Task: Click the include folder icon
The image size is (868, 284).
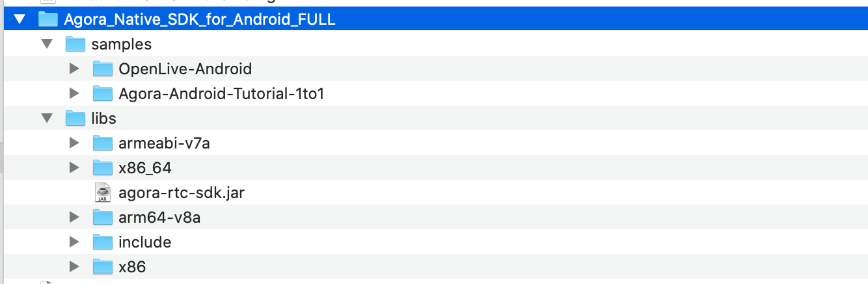Action: [x=103, y=242]
